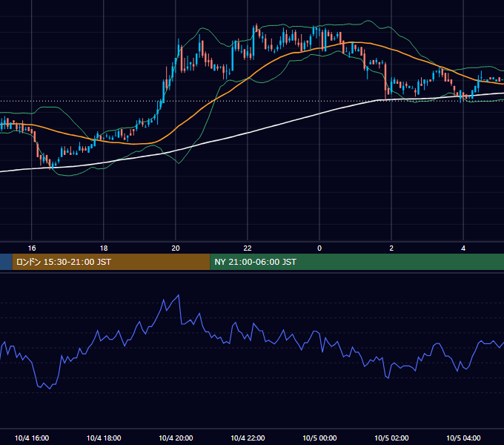Click the 20 hour axis label
Viewport: 504px width, 445px height.
point(176,248)
